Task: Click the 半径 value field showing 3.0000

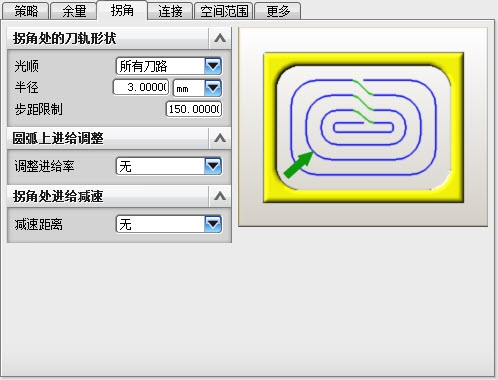Action: (x=141, y=87)
